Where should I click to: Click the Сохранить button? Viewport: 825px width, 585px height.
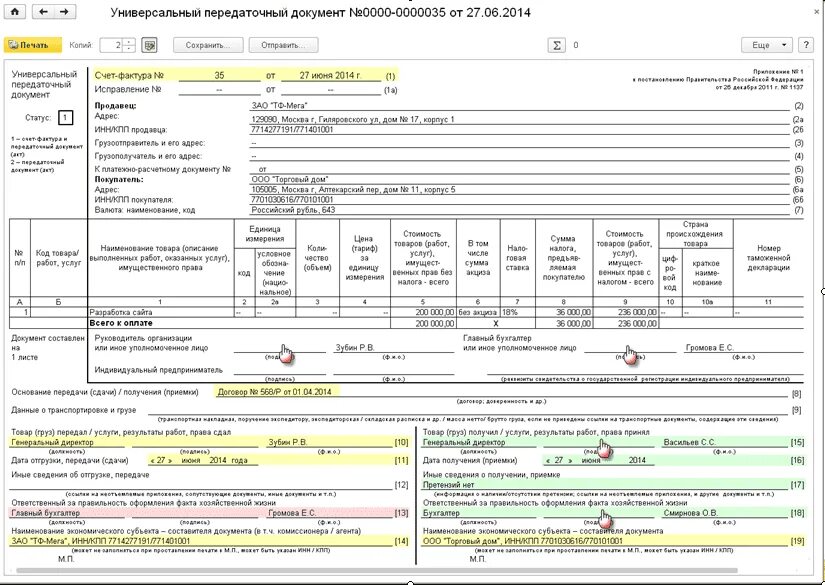[x=208, y=45]
